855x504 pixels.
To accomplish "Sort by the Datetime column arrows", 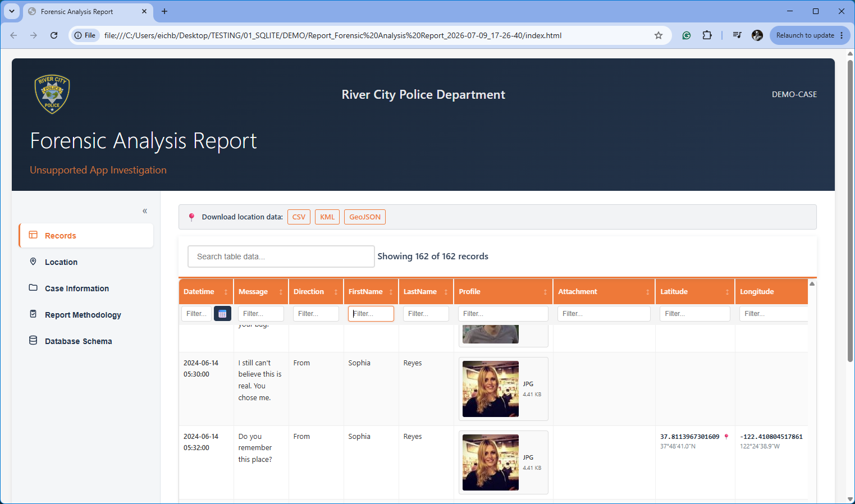I will pyautogui.click(x=226, y=292).
